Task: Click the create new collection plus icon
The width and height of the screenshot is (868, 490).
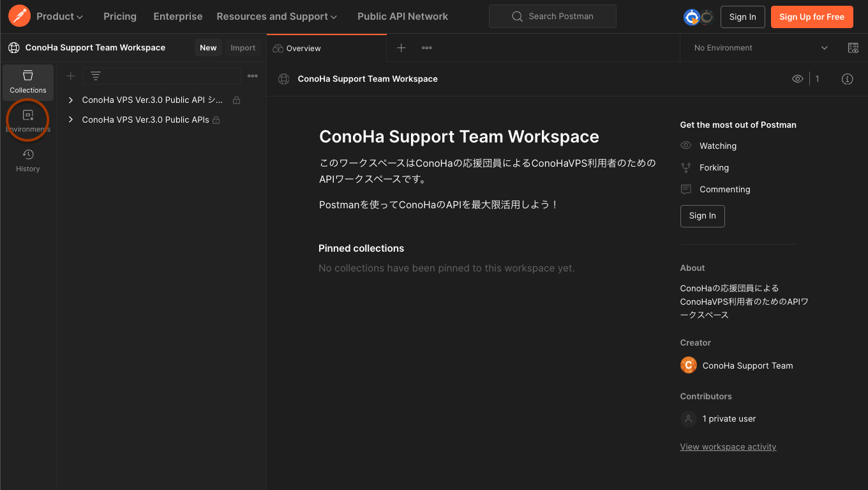Action: pyautogui.click(x=71, y=76)
